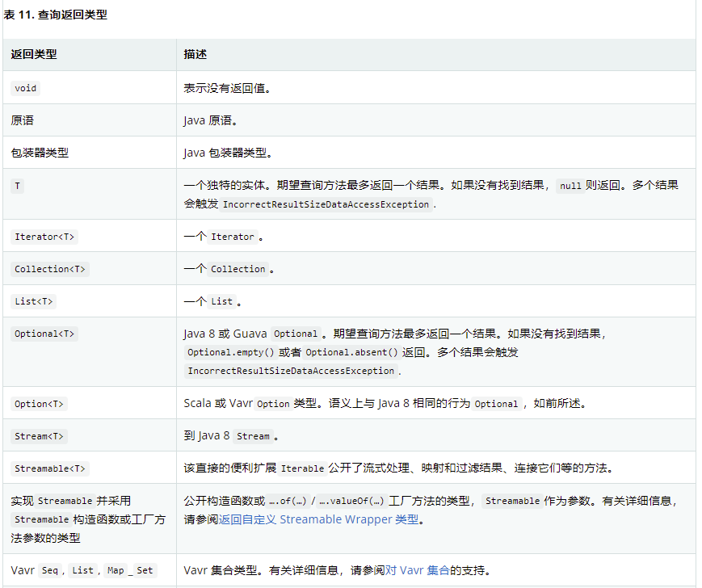702x588 pixels.
Task: Click the 返回类型 column header
Action: (33, 54)
